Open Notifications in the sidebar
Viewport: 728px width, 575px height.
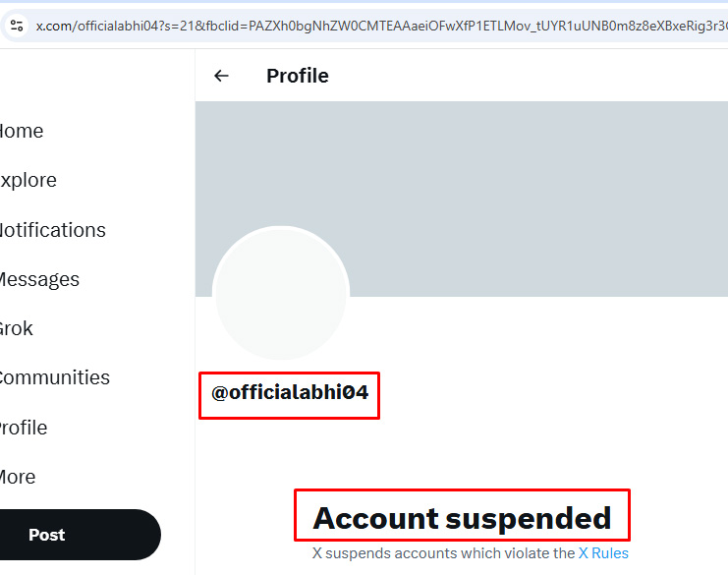(x=52, y=230)
